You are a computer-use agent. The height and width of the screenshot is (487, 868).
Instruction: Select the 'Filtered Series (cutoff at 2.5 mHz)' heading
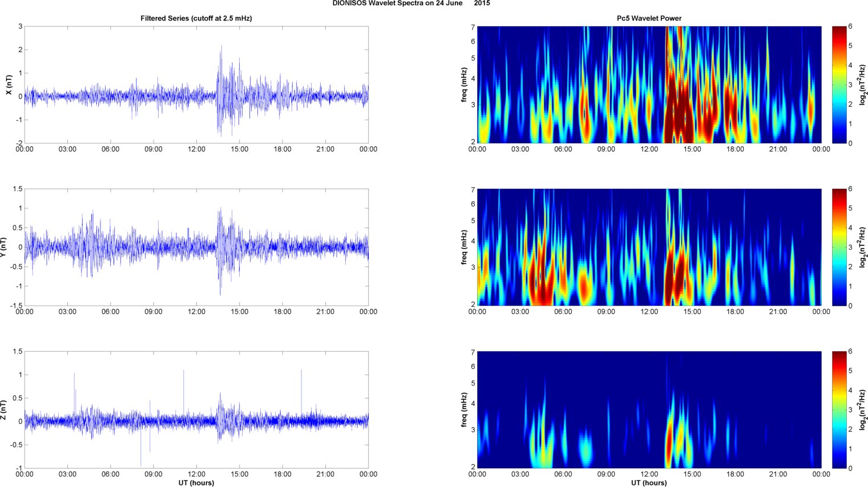pyautogui.click(x=196, y=18)
